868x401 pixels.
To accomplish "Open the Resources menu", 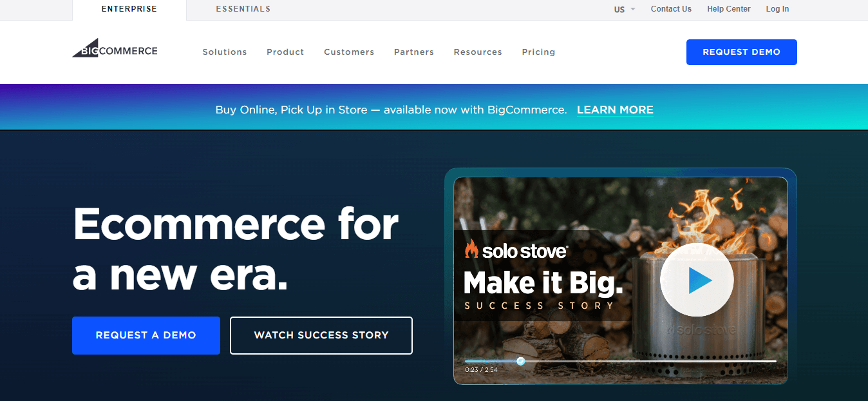I will point(478,52).
